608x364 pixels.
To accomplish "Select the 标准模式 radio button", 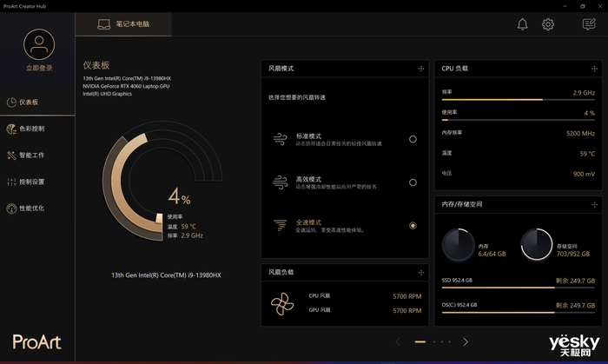I will pos(413,139).
